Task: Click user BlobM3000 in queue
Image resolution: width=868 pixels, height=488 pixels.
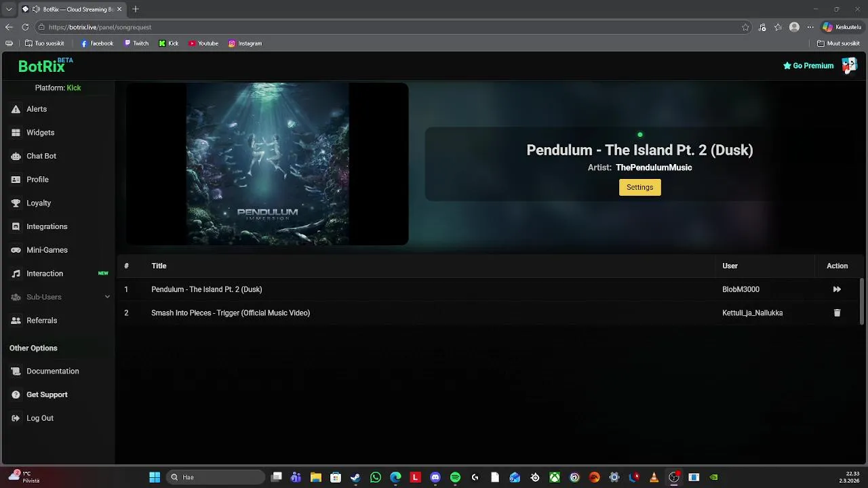Action: [x=741, y=289]
